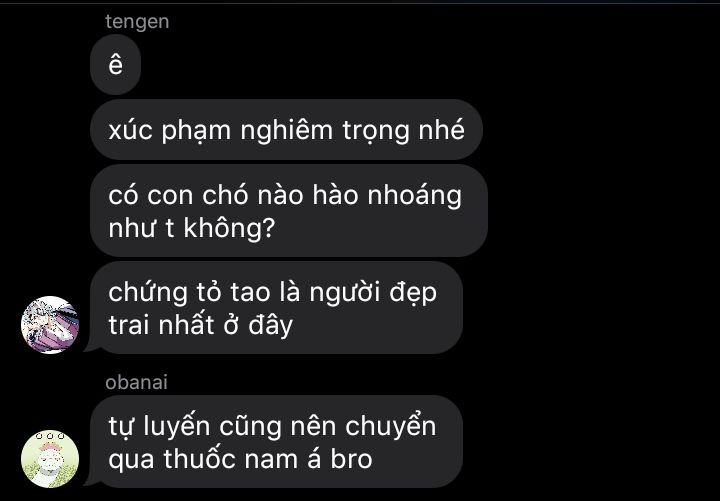Screen dimensions: 720x501
Task: Click the word 'đẹp' in tengen's last message
Action: tap(413, 293)
